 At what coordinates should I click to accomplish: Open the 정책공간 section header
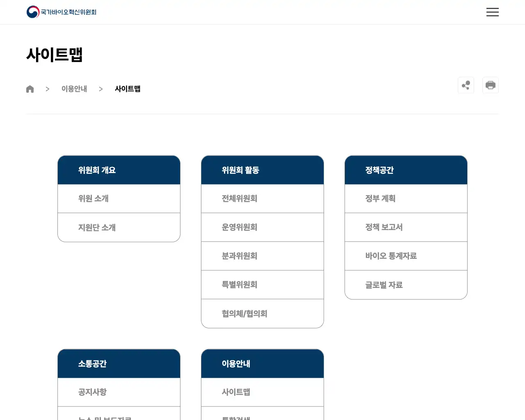click(x=406, y=170)
